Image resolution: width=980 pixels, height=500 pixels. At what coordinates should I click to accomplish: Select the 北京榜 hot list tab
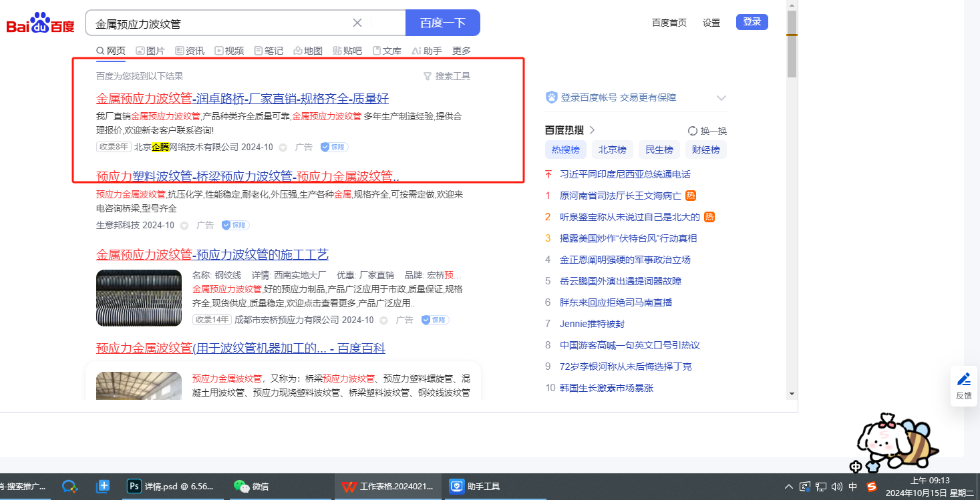(612, 150)
